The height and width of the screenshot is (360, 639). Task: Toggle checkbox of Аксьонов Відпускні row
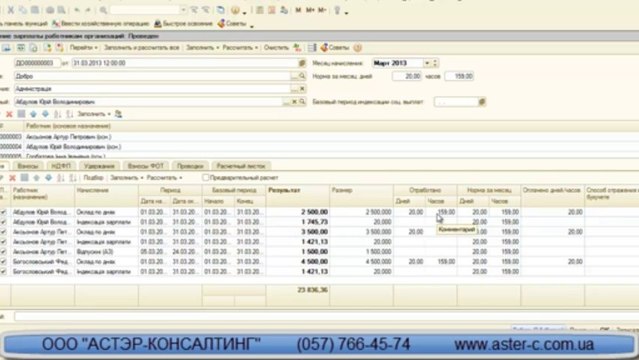3,252
